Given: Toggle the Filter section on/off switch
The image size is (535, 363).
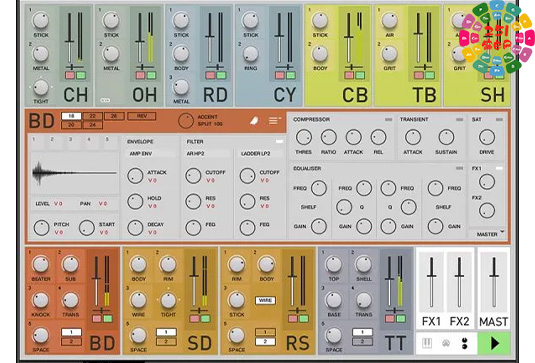Looking at the screenshot, I should pyautogui.click(x=279, y=141).
